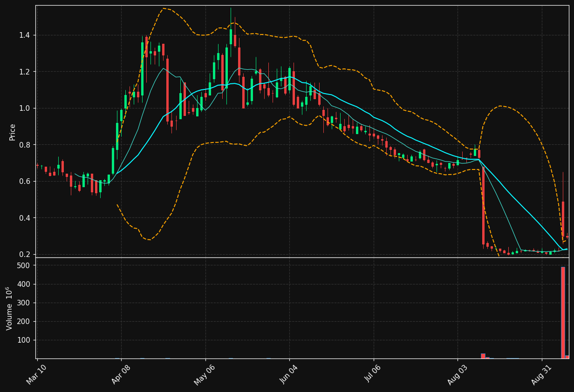Viewport: 574px width, 392px height.
Task: Click the 0.6 price axis value
Action: point(24,182)
